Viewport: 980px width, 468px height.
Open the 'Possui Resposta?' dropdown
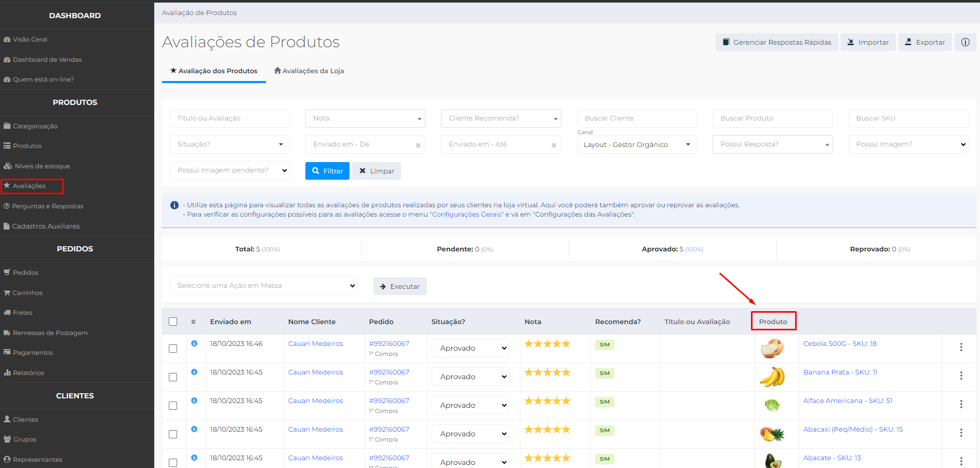(x=772, y=144)
